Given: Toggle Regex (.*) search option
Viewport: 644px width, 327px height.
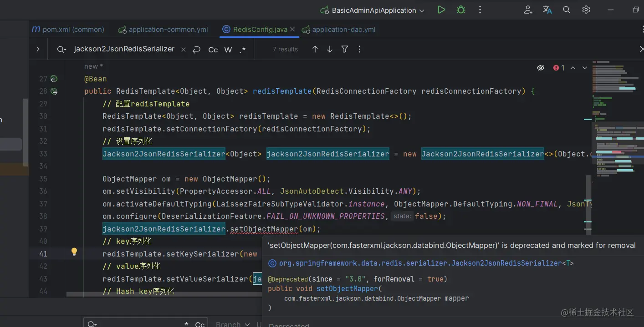Looking at the screenshot, I should point(243,50).
